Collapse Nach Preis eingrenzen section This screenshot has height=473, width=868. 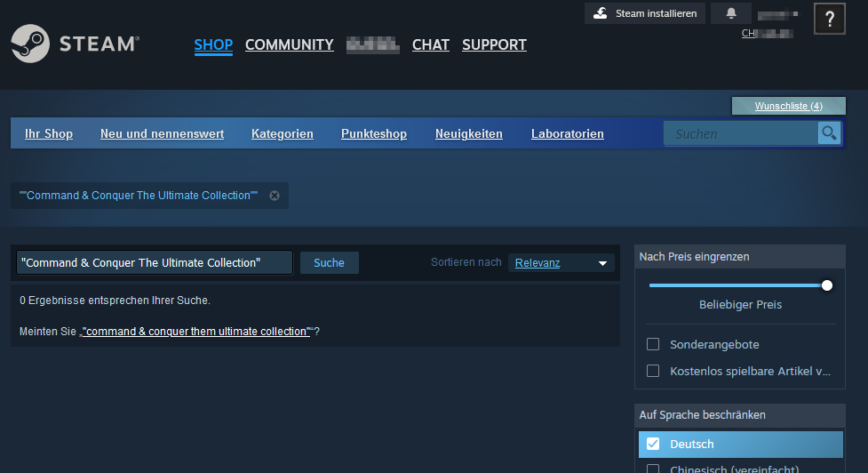tap(739, 257)
